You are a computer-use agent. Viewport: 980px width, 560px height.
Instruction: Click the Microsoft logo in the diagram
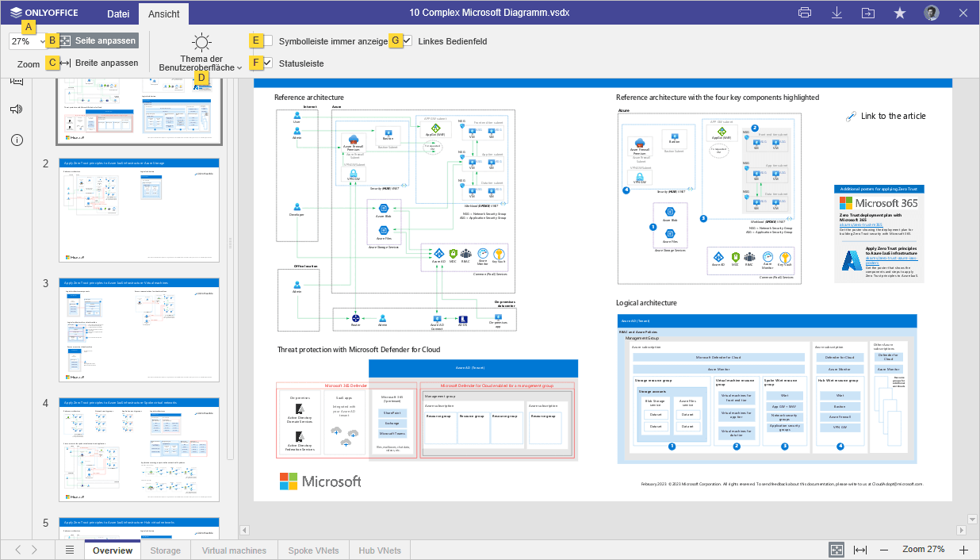tap(320, 481)
